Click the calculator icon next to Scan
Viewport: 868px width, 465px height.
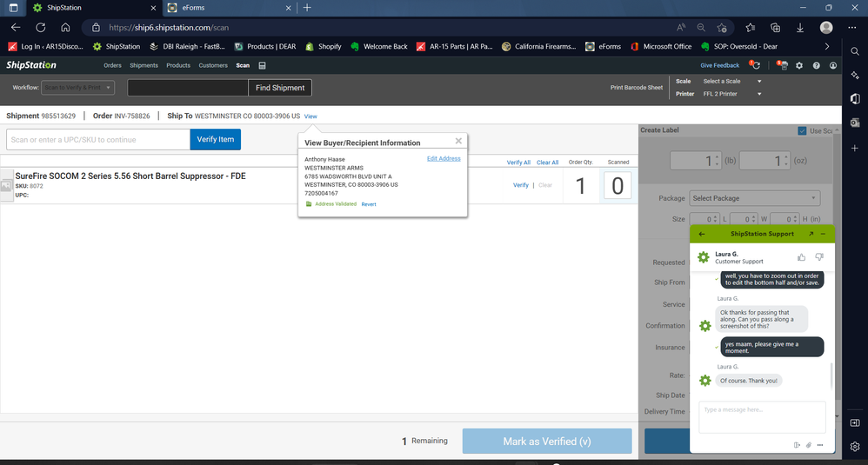[x=263, y=65]
